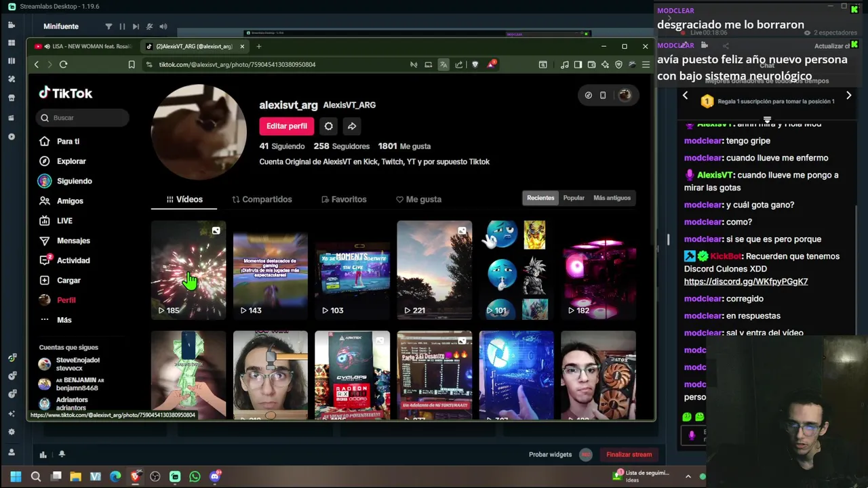Switch to the Videos tab
The image size is (868, 488).
[184, 199]
